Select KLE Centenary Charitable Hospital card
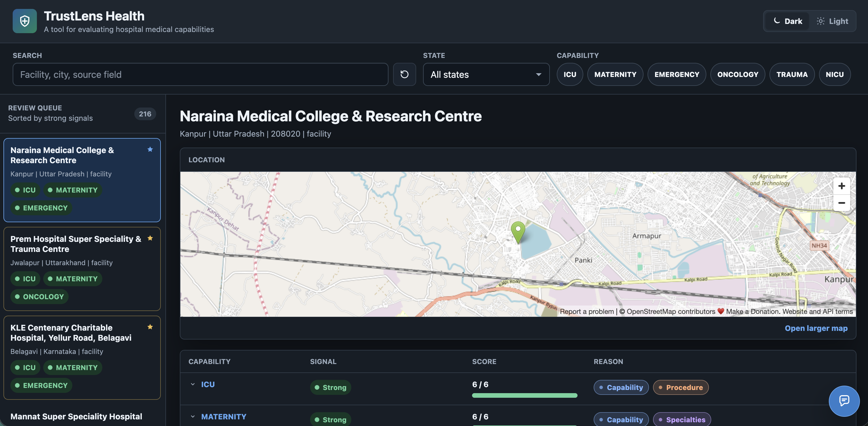868x426 pixels. coord(82,358)
